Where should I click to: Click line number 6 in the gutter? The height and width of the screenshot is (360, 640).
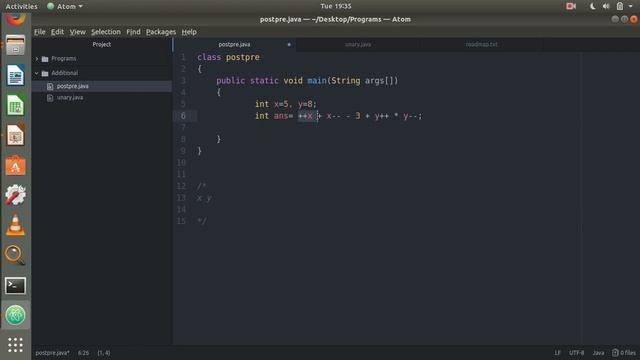pyautogui.click(x=183, y=116)
